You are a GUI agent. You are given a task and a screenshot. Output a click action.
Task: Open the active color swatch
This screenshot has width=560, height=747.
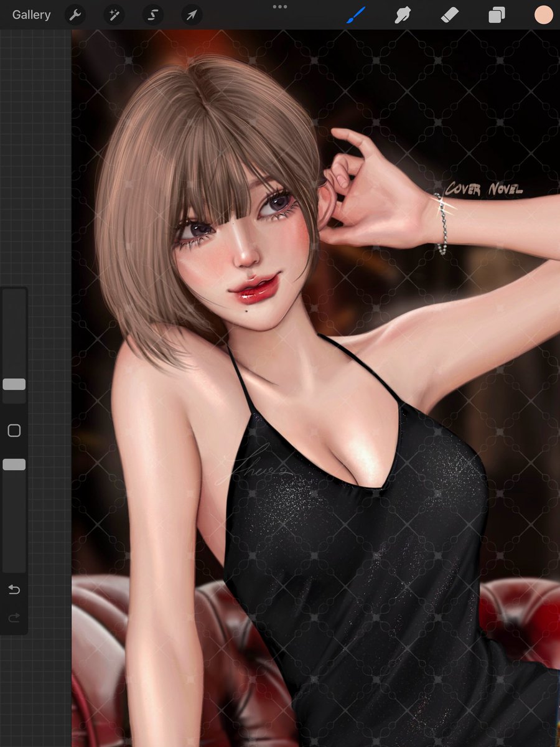pyautogui.click(x=543, y=15)
